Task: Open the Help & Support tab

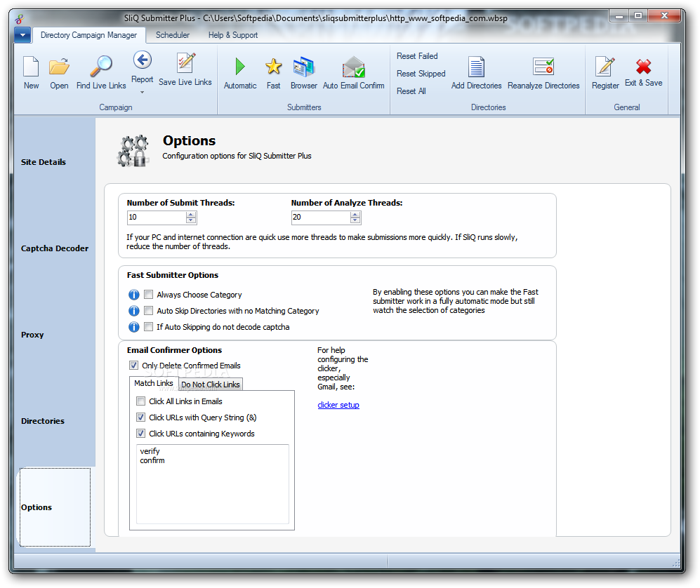Action: point(232,35)
